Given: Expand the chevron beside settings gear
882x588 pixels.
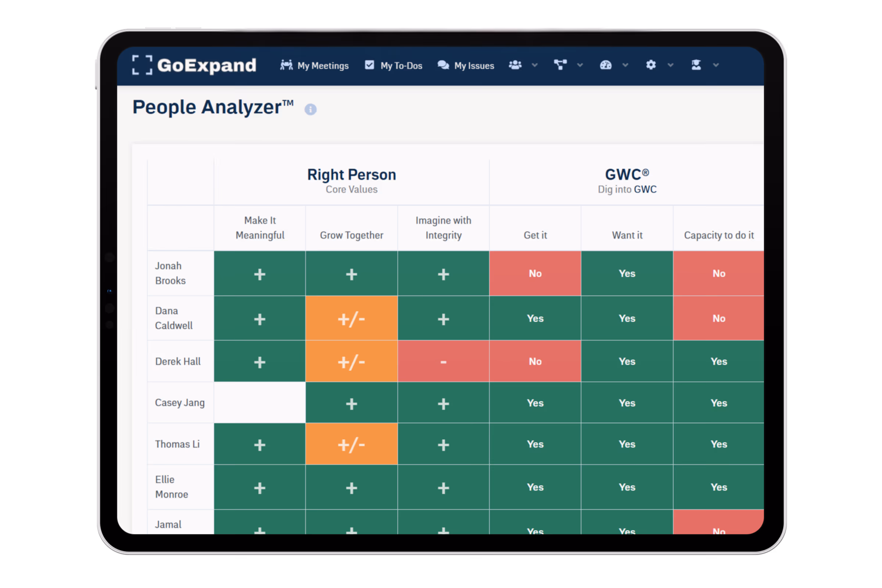Looking at the screenshot, I should tap(670, 65).
